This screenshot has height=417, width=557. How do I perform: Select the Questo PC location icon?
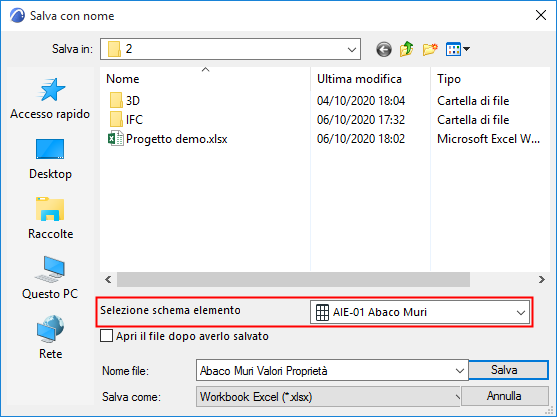50,278
